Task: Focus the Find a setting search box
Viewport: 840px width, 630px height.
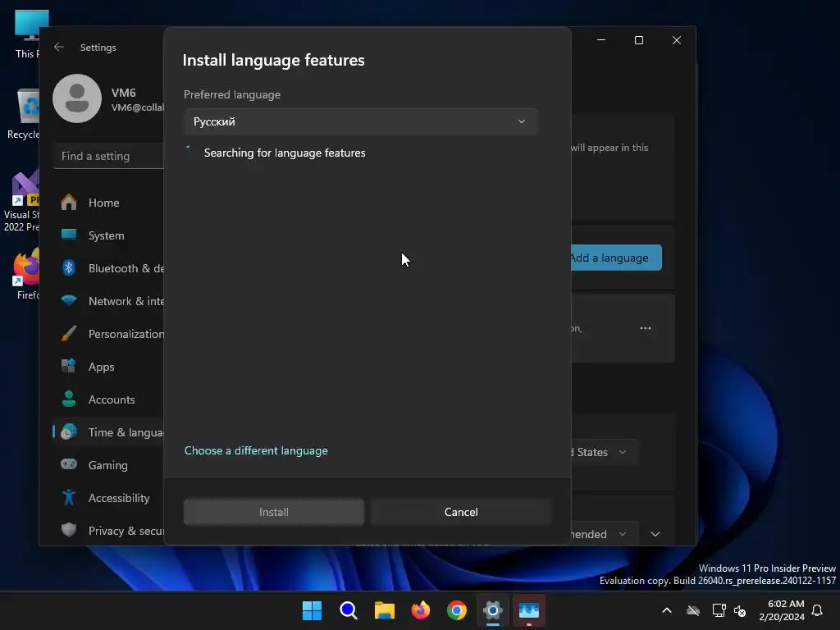Action: pos(109,156)
